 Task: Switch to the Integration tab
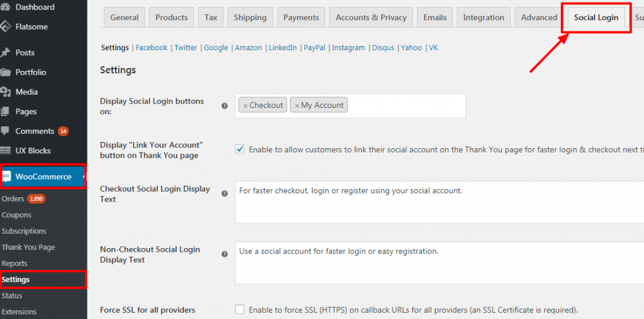click(484, 17)
